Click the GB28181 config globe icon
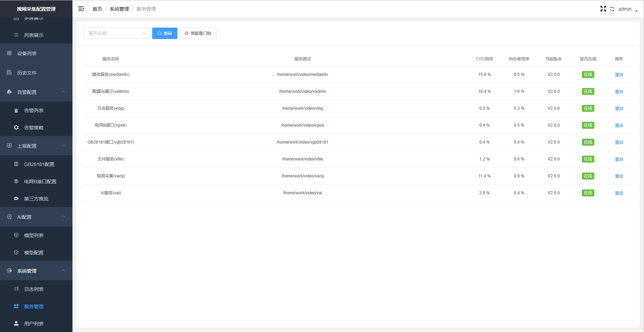 pos(16,164)
